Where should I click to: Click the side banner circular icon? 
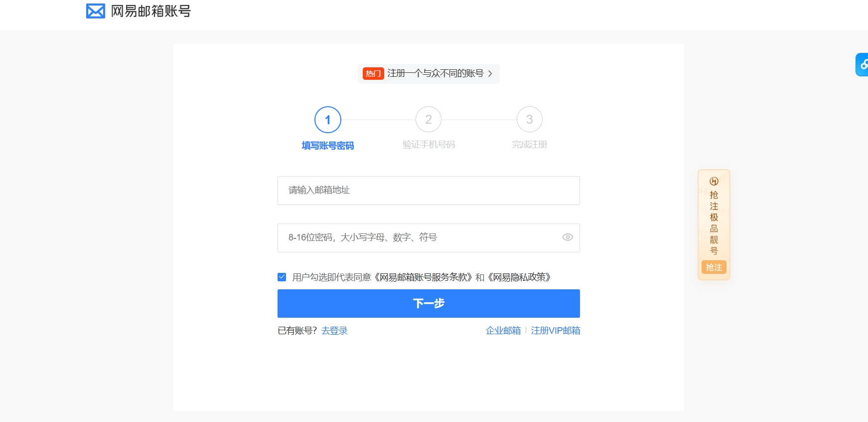coord(714,181)
